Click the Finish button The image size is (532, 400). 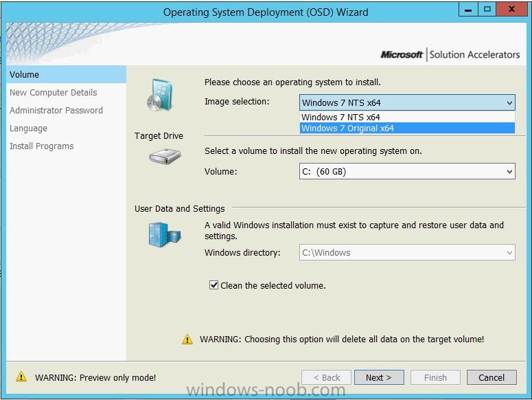(435, 377)
